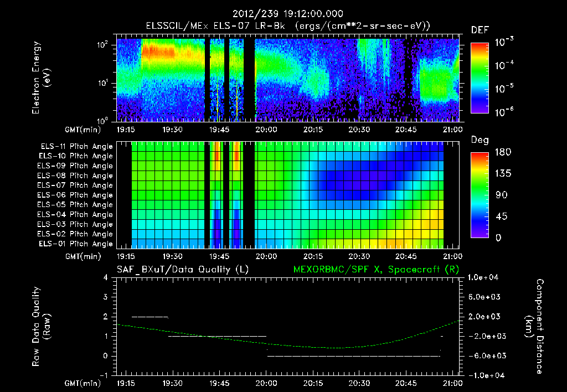Click the 135 tick on Deg scale
The height and width of the screenshot is (392, 567).
(x=503, y=173)
